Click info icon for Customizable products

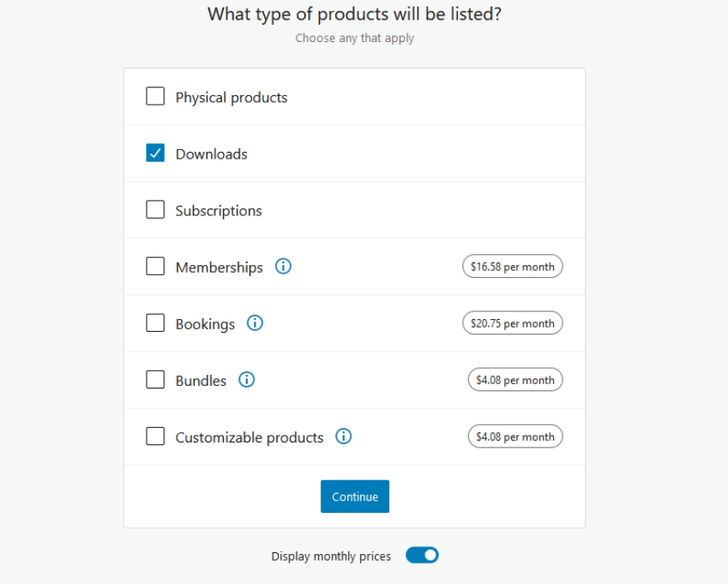(x=344, y=436)
